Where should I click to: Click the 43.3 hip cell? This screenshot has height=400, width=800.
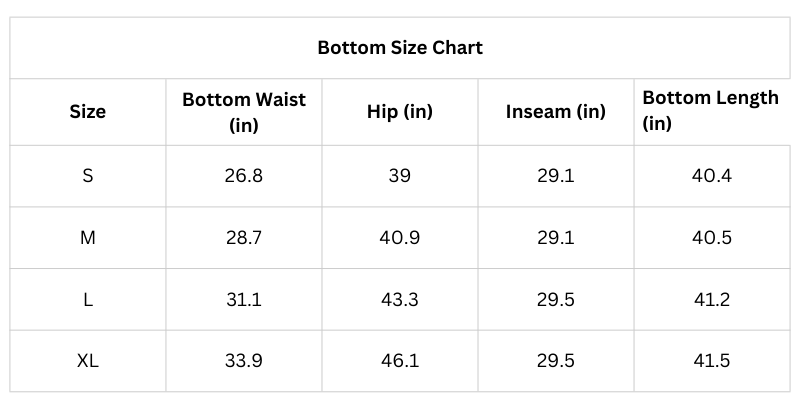(400, 299)
